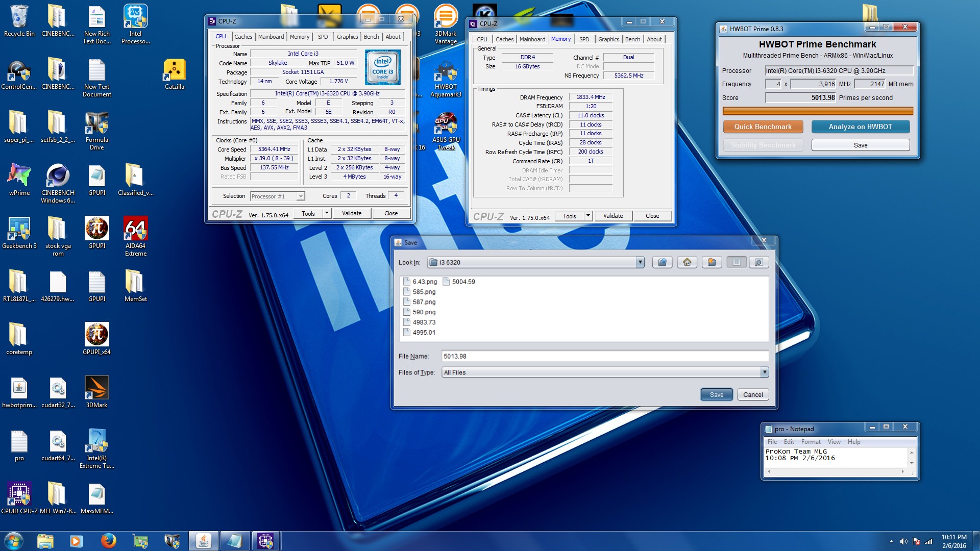Click the Home folder icon in Save dialog
980x551 pixels.
tap(687, 262)
